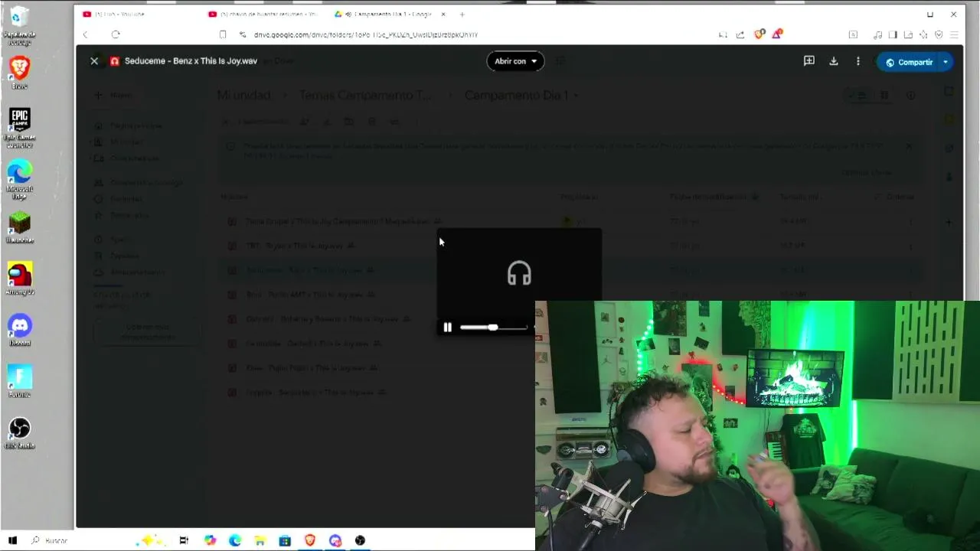Expand the arrow next to Compartir
The image size is (980, 551).
click(x=946, y=62)
